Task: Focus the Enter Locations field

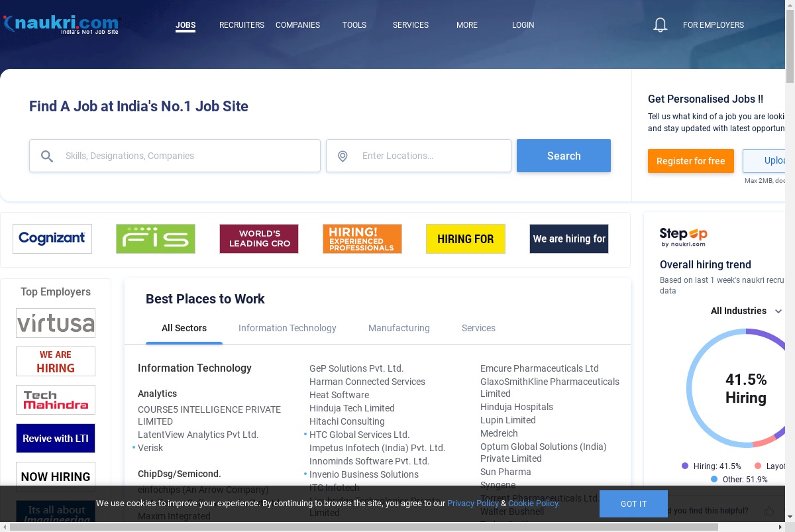Action: (x=419, y=156)
